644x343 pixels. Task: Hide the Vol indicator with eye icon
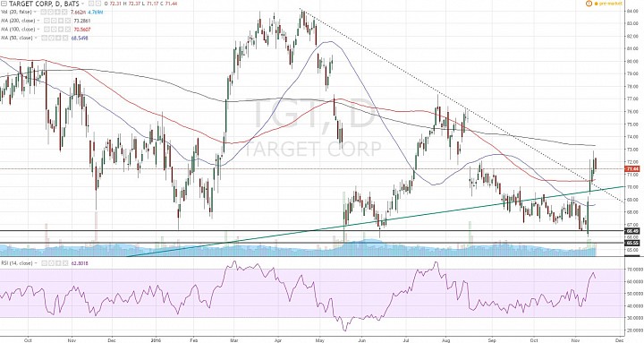click(43, 12)
